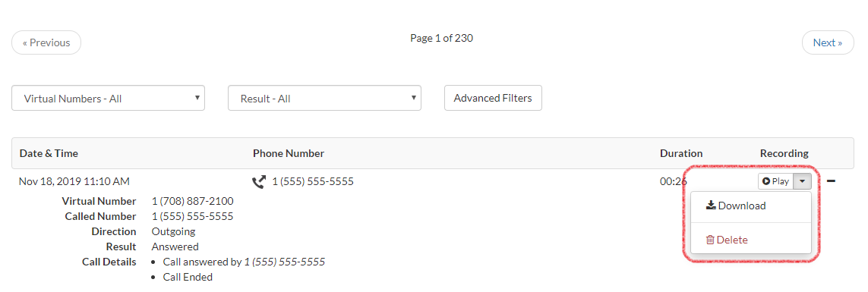Download the call recording
This screenshot has width=868, height=292.
[736, 206]
